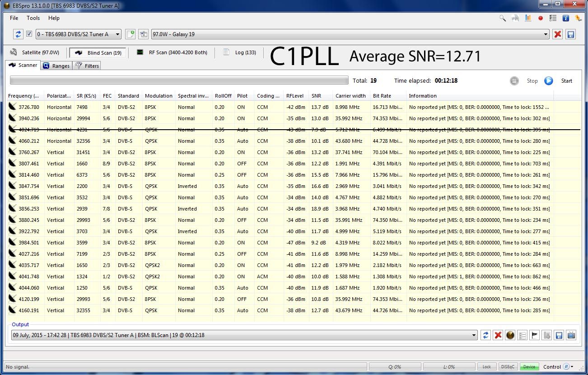Click the black flag icon in Output panel
The image size is (588, 375).
click(535, 335)
